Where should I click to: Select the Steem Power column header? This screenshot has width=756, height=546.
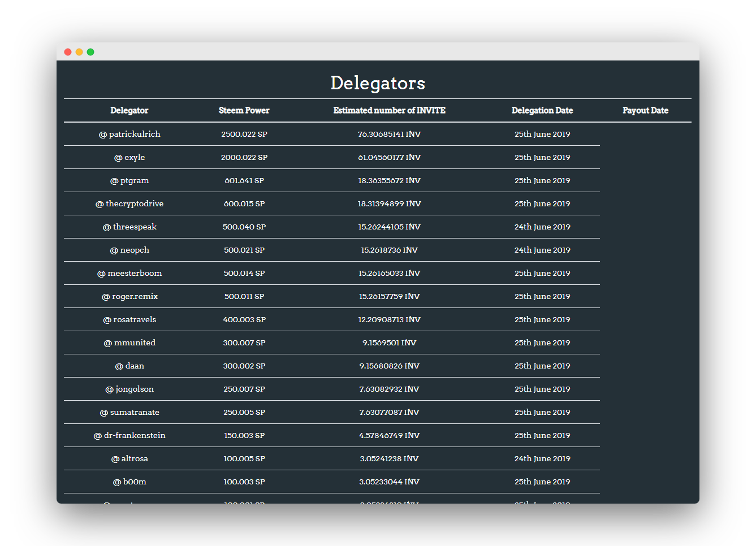(x=244, y=110)
